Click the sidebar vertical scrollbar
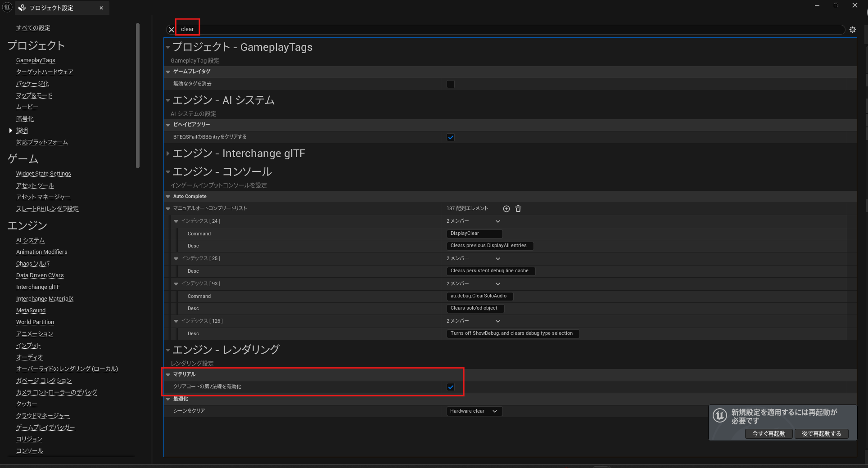The image size is (868, 468). coord(138,95)
